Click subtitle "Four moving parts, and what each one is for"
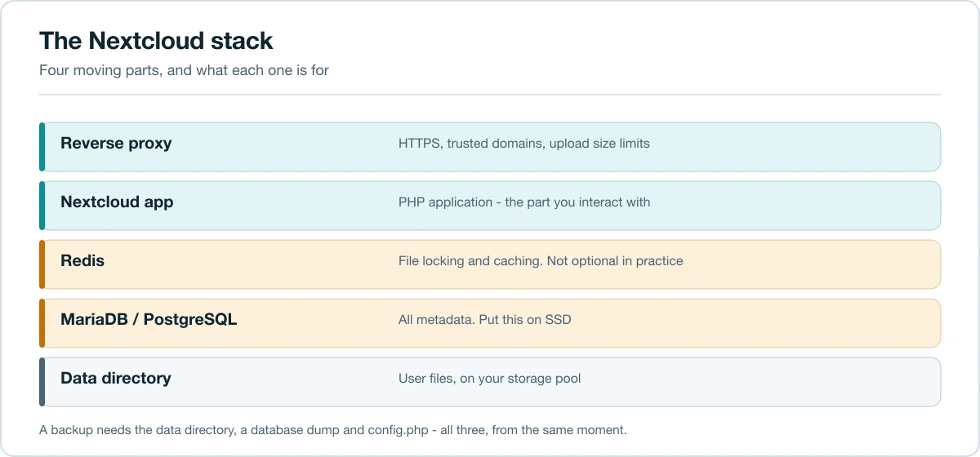Image resolution: width=980 pixels, height=457 pixels. [x=184, y=70]
